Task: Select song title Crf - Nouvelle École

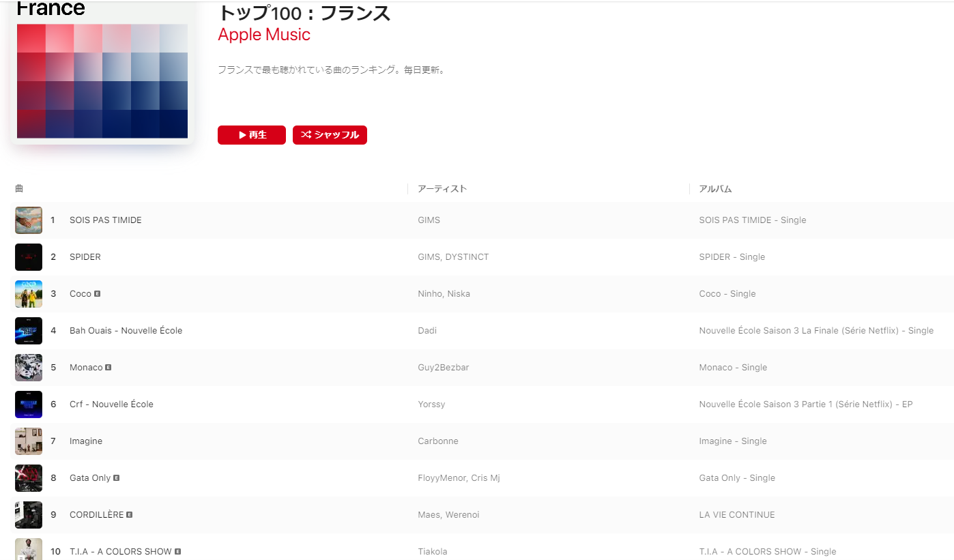Action: tap(111, 404)
